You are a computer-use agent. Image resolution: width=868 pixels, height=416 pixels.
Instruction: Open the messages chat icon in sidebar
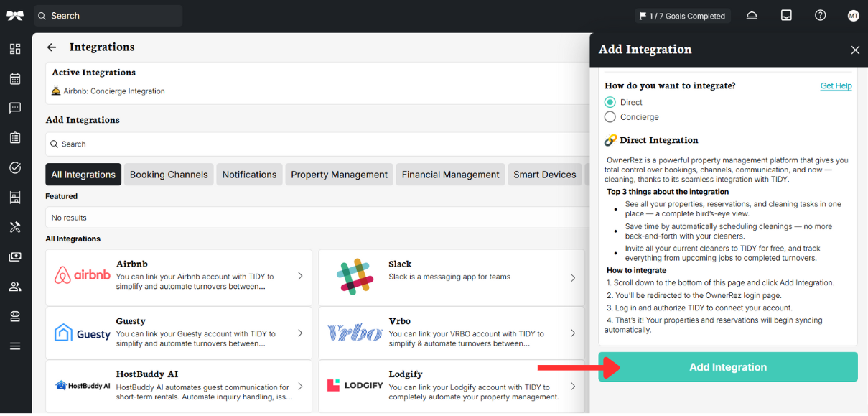coord(15,108)
